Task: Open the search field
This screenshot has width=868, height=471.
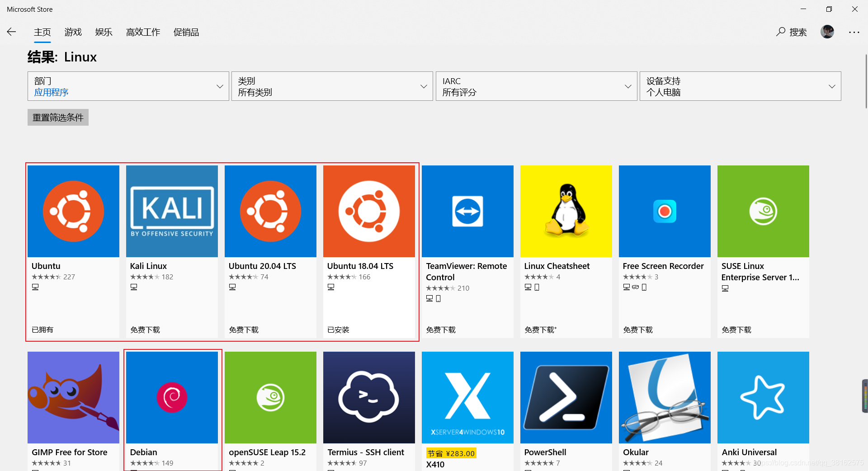Action: [791, 32]
